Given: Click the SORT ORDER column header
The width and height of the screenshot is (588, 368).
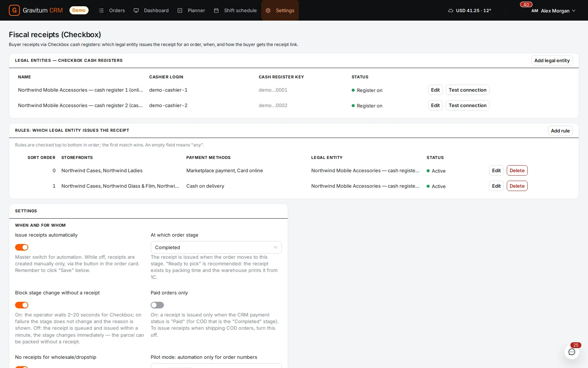Looking at the screenshot, I should point(42,158).
